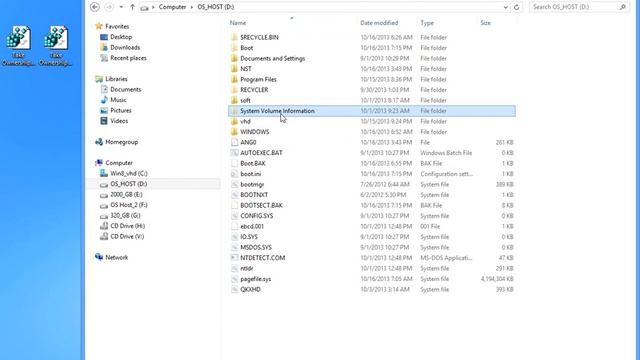Select Computer in the address breadcrumb

pyautogui.click(x=172, y=7)
